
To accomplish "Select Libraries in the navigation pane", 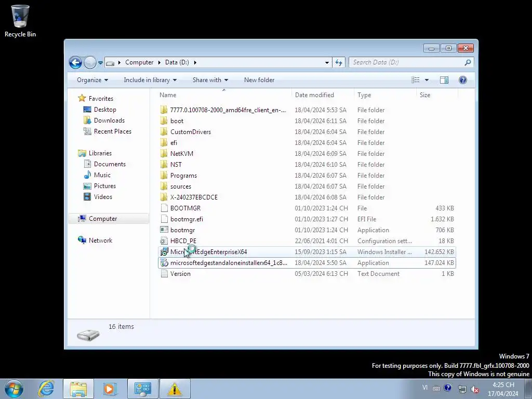I will (100, 153).
